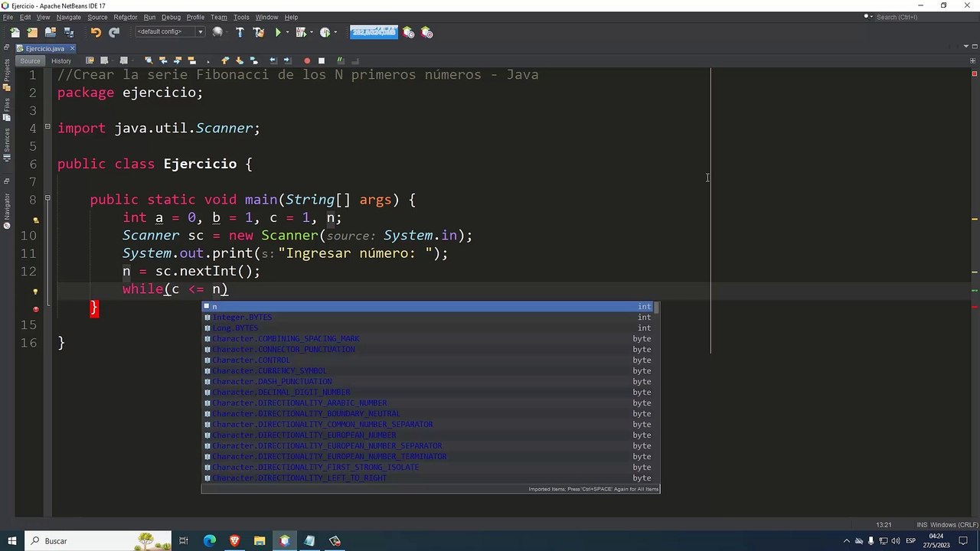Viewport: 980px width, 551px height.
Task: Click the error marker on line 14
Action: point(35,309)
